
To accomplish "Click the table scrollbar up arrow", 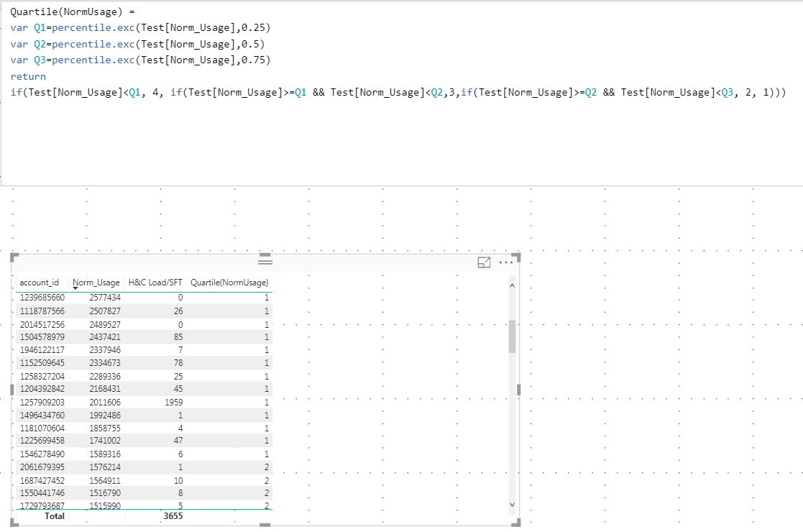I will pyautogui.click(x=512, y=285).
